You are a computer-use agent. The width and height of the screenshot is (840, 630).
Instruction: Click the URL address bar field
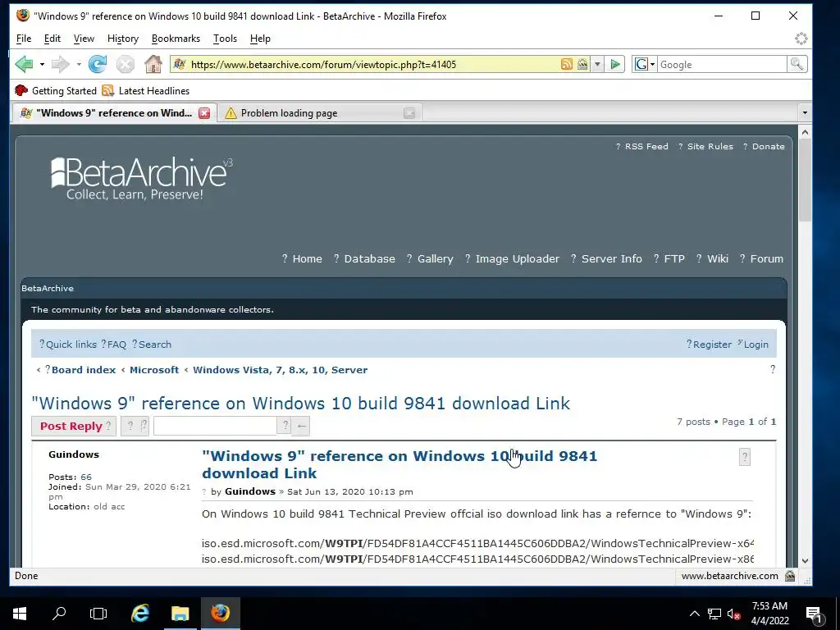coord(373,64)
